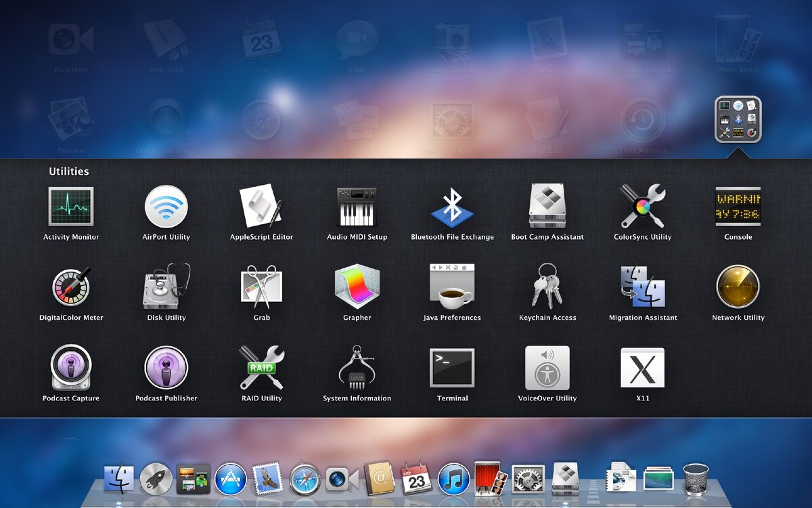812x508 pixels.
Task: Launch iTunes from the Dock
Action: point(453,480)
